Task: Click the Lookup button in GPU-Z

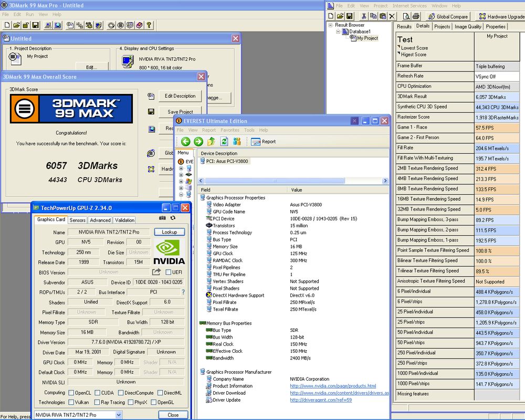Action: click(170, 232)
